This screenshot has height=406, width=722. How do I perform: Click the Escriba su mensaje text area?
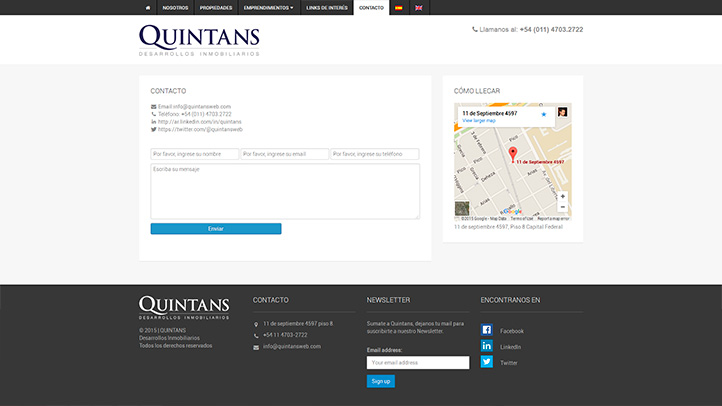[285, 191]
